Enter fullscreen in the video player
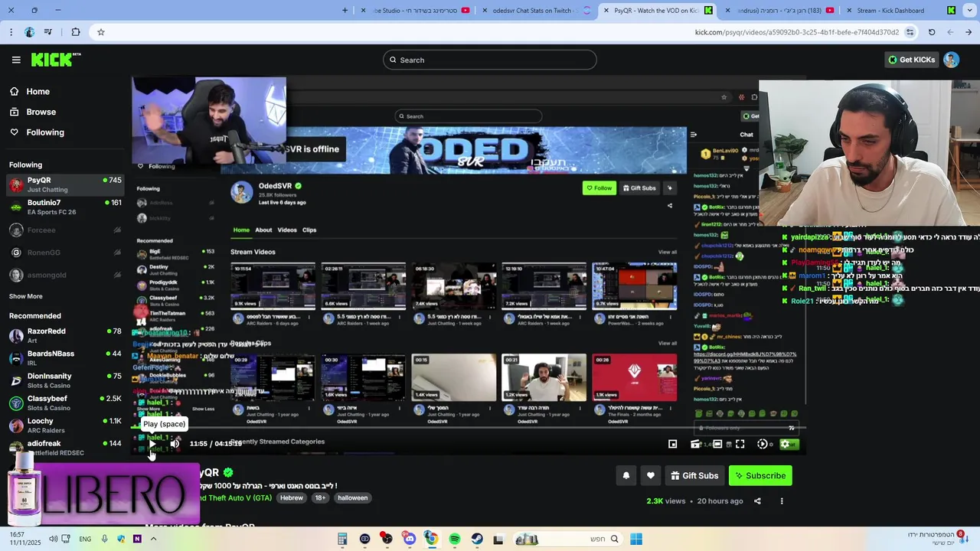The width and height of the screenshot is (980, 551). [x=740, y=444]
